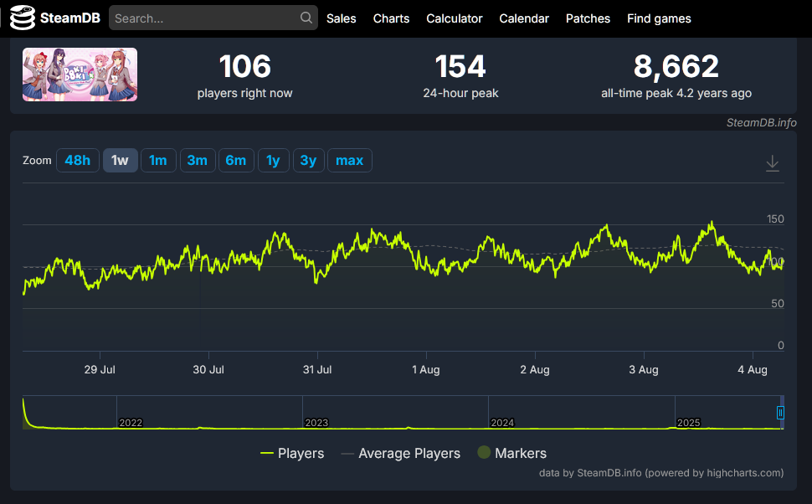This screenshot has width=812, height=504.
Task: Show max chart range
Action: point(350,161)
